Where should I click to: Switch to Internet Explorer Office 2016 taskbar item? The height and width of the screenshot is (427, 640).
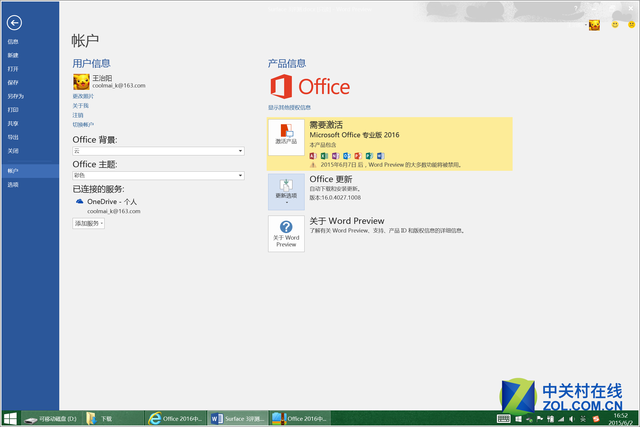[x=175, y=419]
